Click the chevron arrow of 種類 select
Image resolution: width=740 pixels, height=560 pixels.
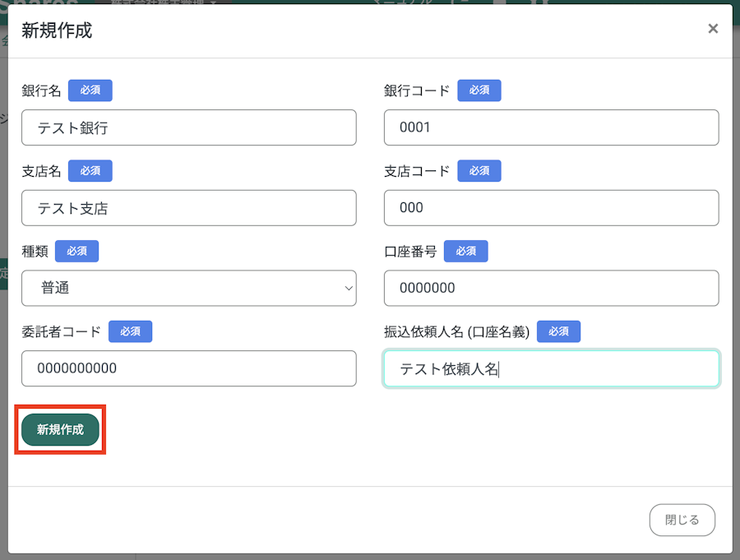click(x=349, y=288)
